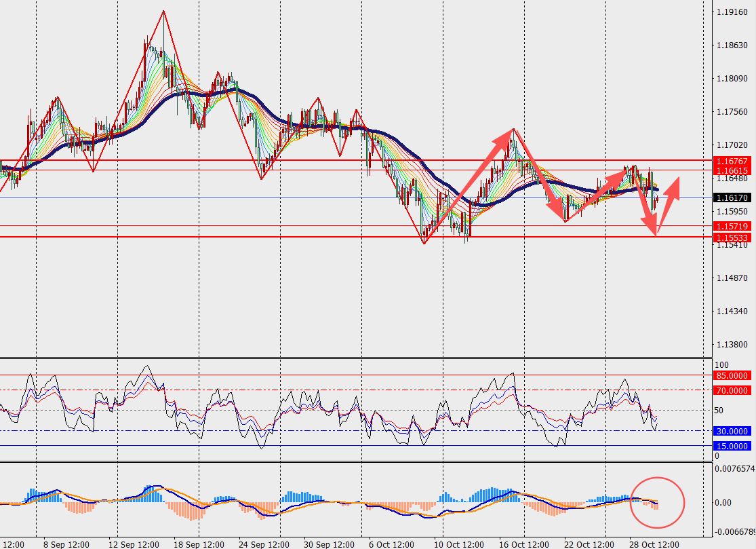
Task: Select the blue 30.0000 oscillator level label
Action: 732,431
